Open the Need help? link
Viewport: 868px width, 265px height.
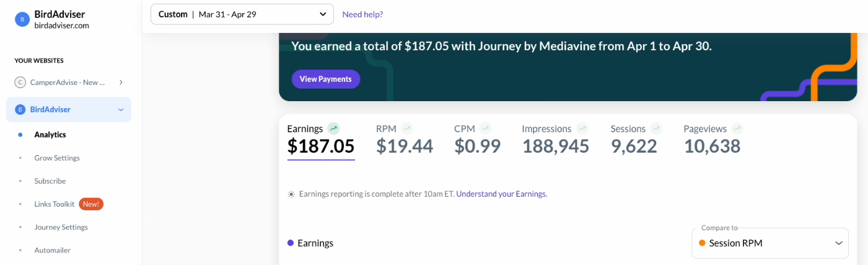point(362,14)
